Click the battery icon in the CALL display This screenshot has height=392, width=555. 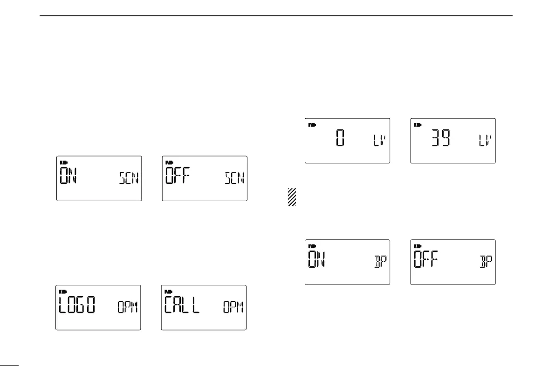[168, 291]
